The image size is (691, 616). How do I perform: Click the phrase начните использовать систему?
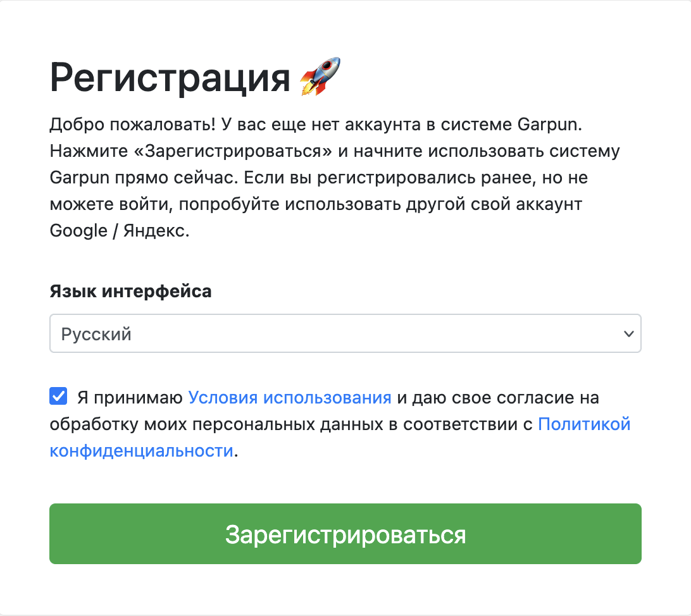(487, 151)
